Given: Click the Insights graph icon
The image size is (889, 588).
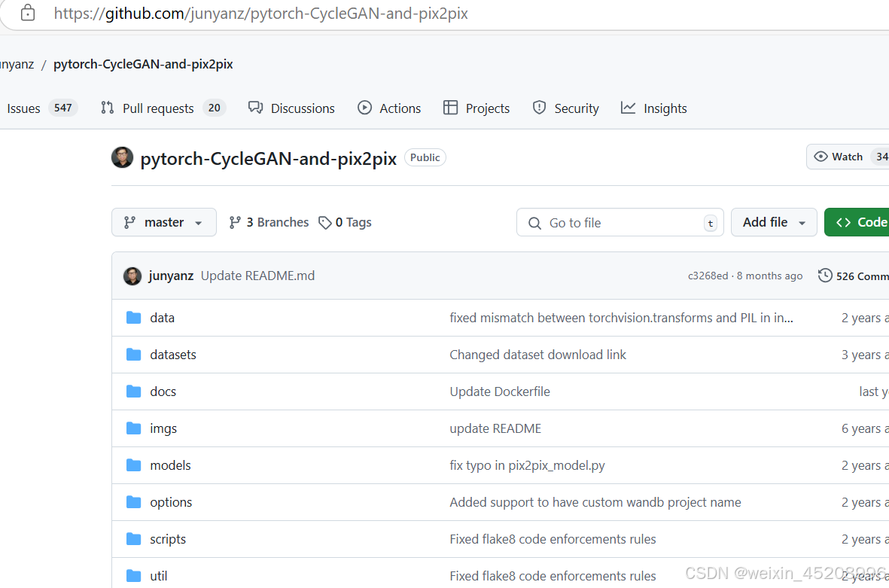Looking at the screenshot, I should point(629,108).
